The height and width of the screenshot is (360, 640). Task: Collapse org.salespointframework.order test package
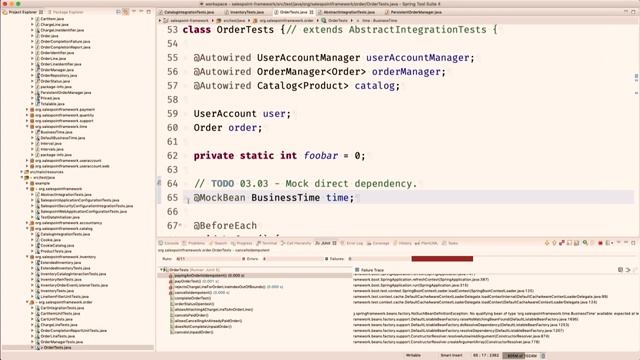coord(27,302)
